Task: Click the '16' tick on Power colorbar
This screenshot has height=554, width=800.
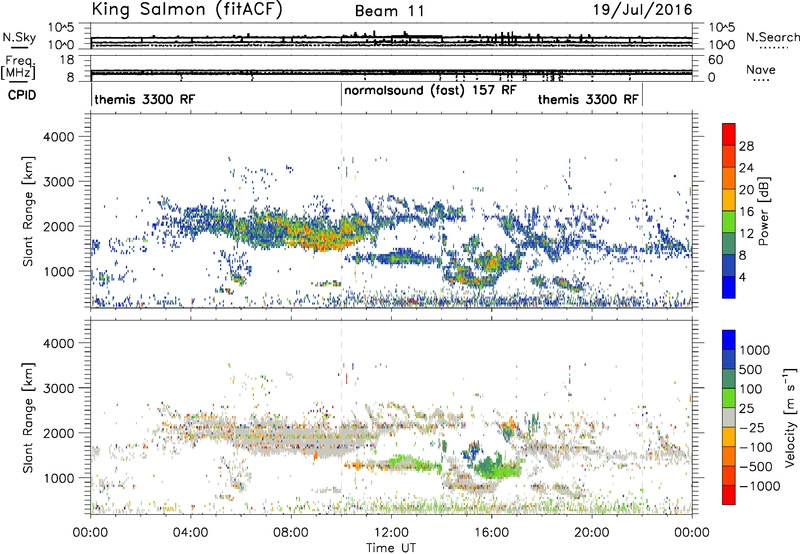Action: pos(746,212)
